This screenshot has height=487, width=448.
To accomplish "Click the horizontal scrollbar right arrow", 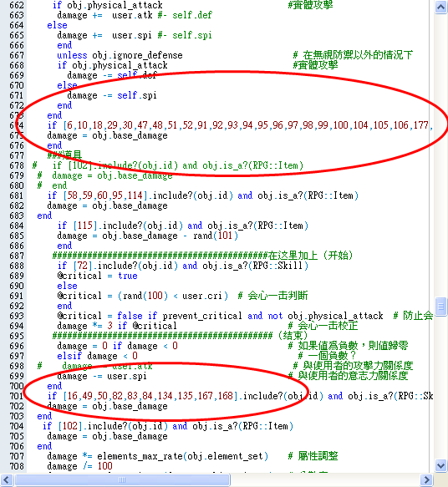I will pos(426,479).
